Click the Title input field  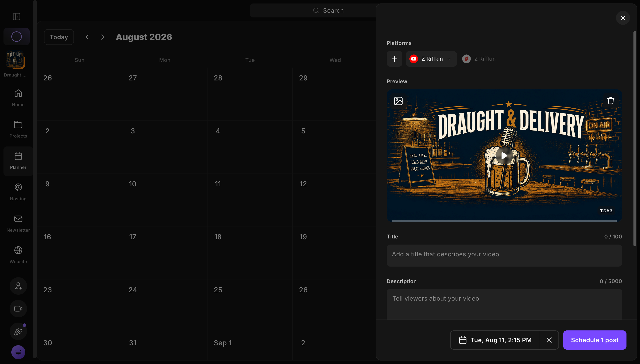(x=504, y=255)
